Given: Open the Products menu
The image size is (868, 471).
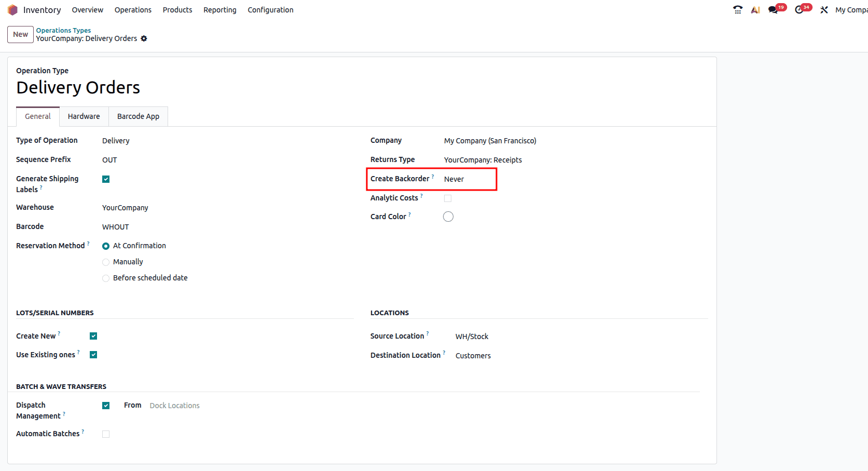Looking at the screenshot, I should coord(177,10).
